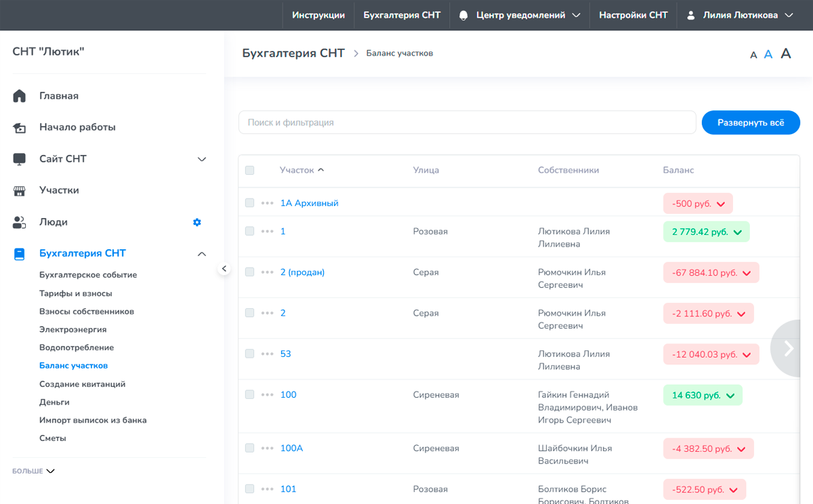Tick the select-all checkbox in the table header
This screenshot has width=813, height=504.
249,170
